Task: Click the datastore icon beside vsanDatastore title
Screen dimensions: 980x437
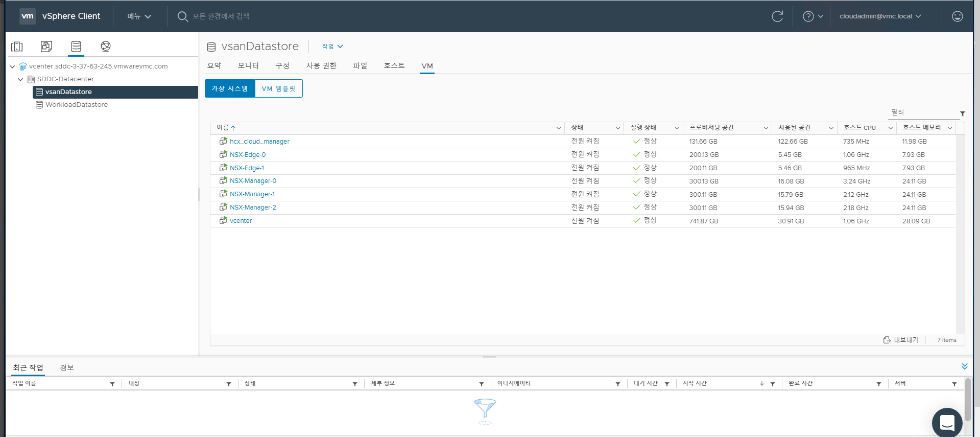Action: tap(211, 47)
